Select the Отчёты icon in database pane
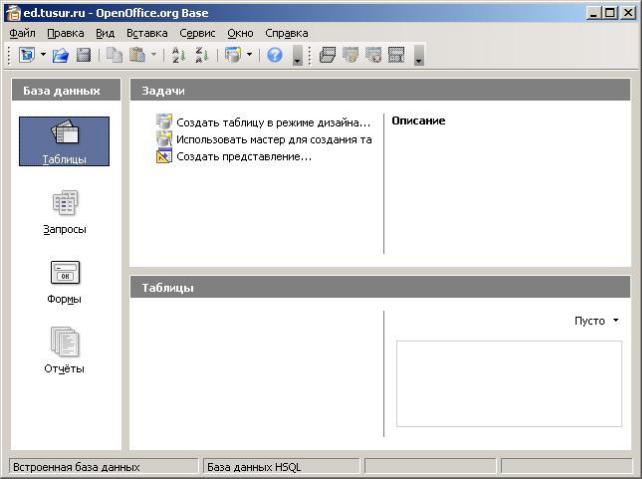Screen dimensions: 642x479 [65, 350]
